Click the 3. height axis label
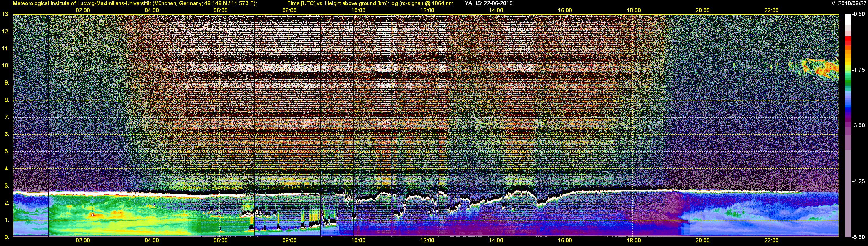 coord(7,186)
